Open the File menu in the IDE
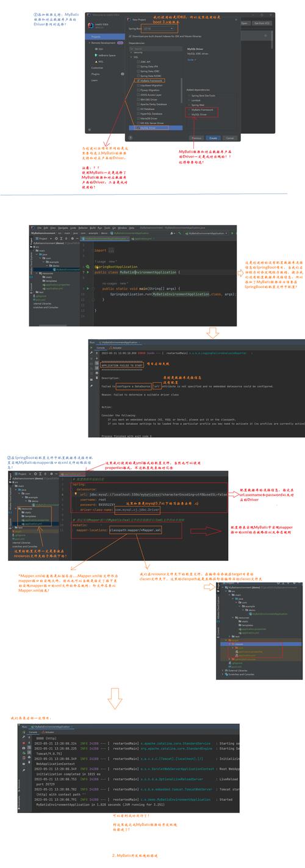Viewport: 305px width, 868px height. pyautogui.click(x=40, y=228)
